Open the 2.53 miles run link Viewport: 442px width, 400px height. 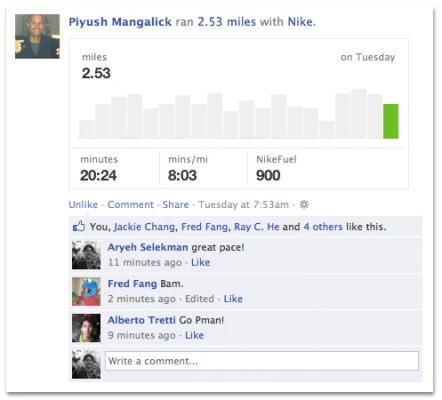(x=227, y=22)
